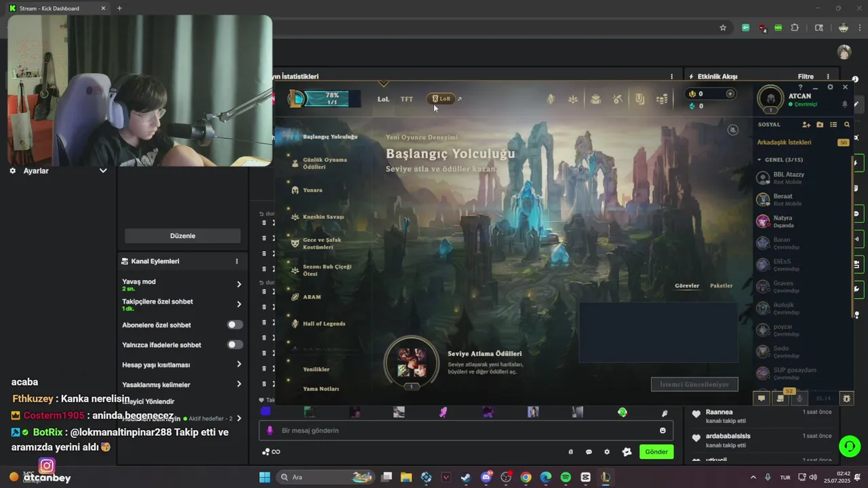The image size is (868, 488).
Task: Click Seviye Atlama Ödülleri reward thumbnail
Action: pyautogui.click(x=412, y=362)
